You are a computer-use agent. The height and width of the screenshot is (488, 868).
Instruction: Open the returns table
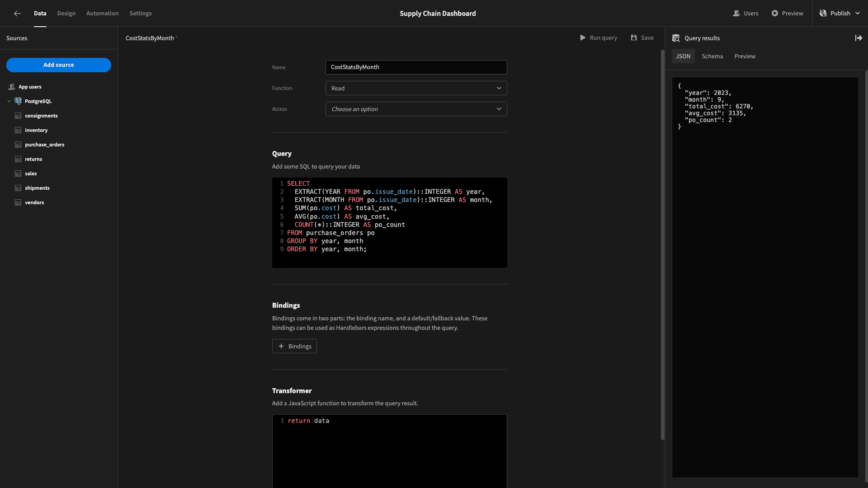33,160
